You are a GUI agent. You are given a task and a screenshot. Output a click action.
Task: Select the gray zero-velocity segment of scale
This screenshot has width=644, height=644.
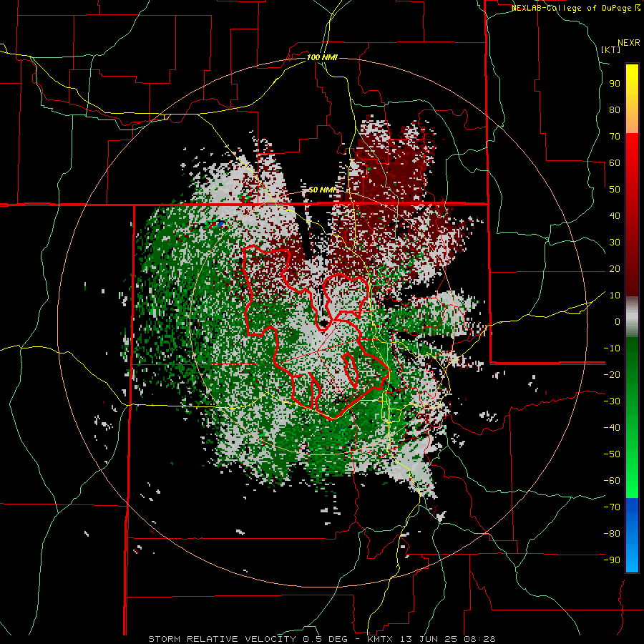coord(632,316)
